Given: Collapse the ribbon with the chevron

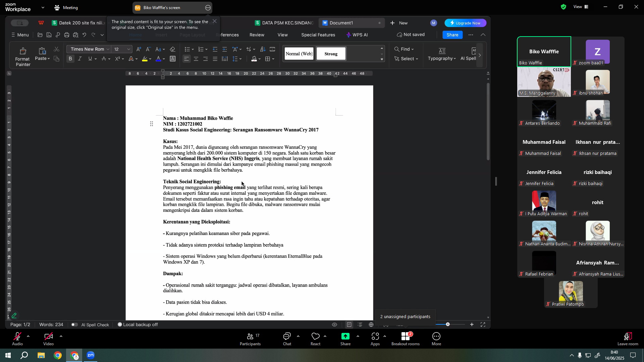Looking at the screenshot, I should click(483, 35).
